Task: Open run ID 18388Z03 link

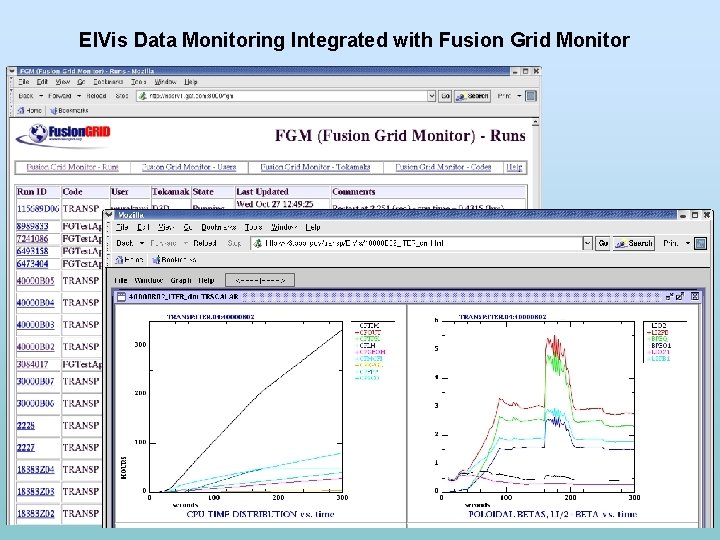Action: pyautogui.click(x=35, y=492)
